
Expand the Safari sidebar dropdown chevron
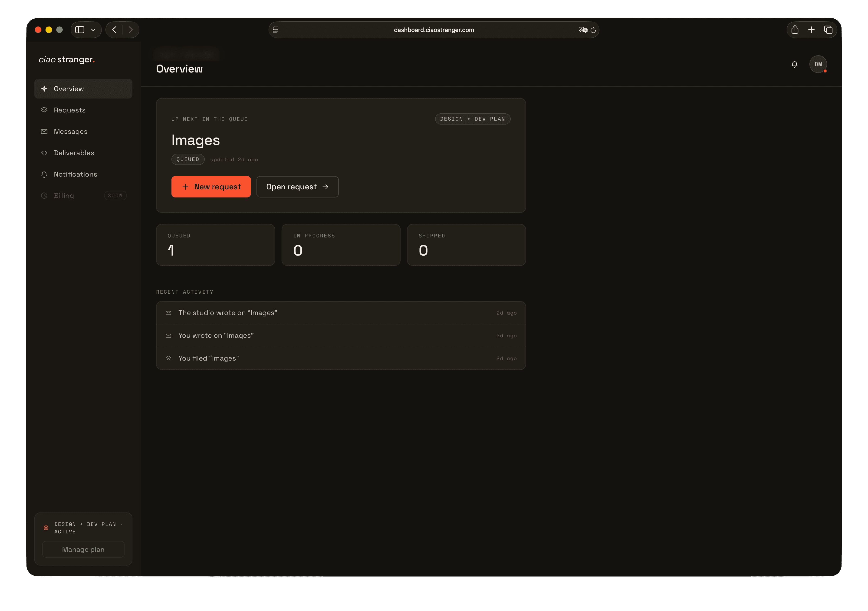(93, 30)
